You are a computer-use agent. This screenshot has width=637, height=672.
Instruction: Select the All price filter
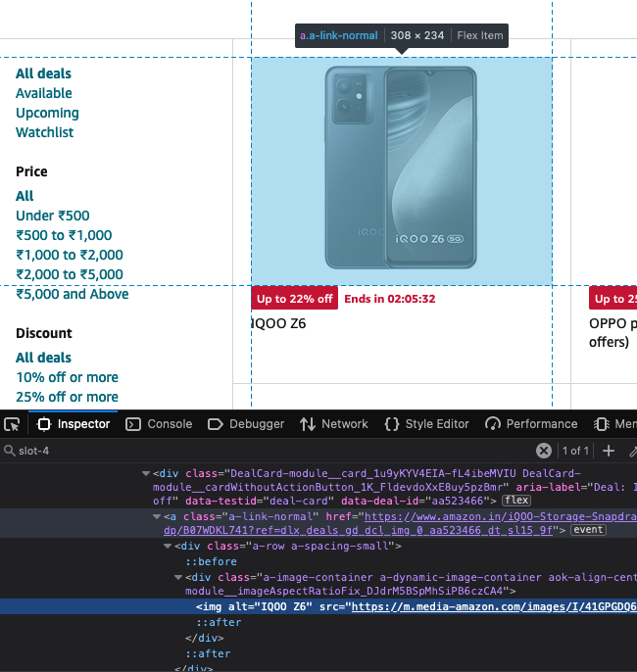(24, 196)
